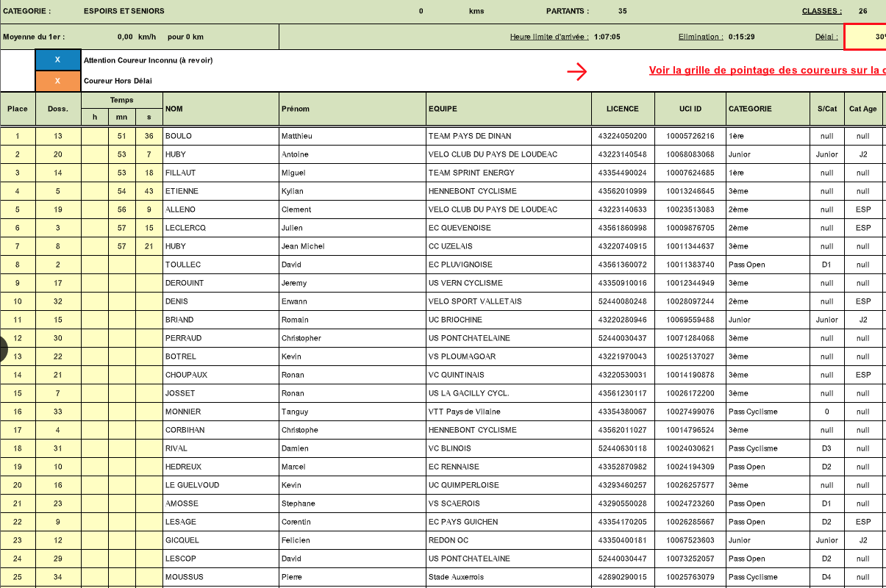Select the orange X Coureur Hors Délai swatch
The image size is (886, 588).
point(58,81)
